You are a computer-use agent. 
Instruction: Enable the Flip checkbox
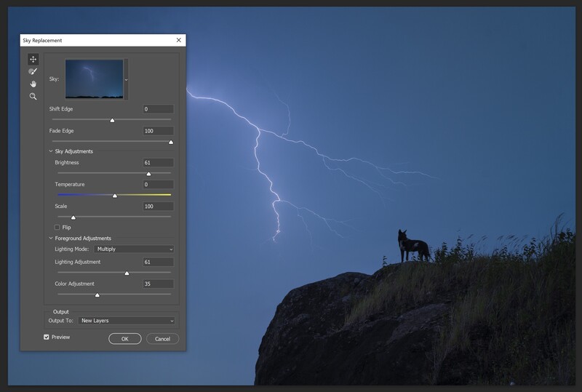click(x=57, y=227)
